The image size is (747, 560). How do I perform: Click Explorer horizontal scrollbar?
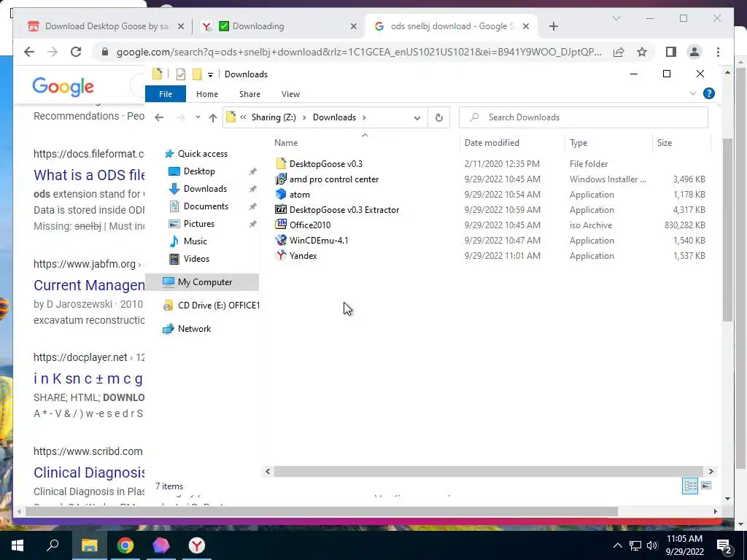(489, 472)
